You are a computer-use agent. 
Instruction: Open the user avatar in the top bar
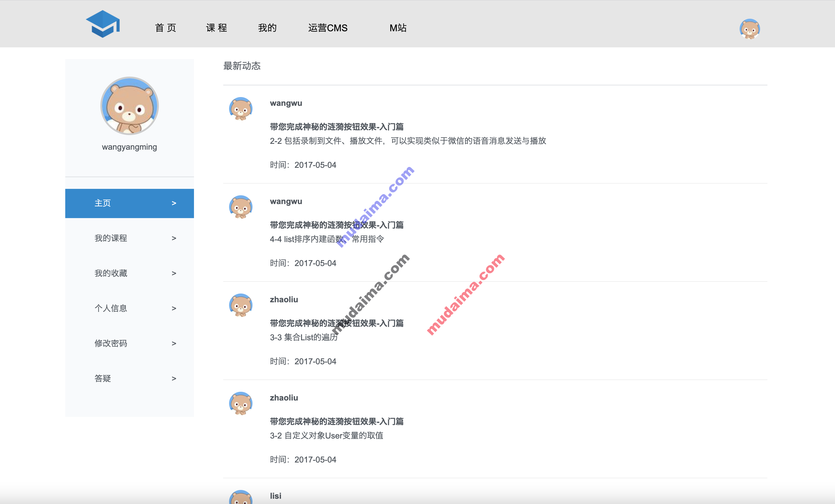pos(750,29)
